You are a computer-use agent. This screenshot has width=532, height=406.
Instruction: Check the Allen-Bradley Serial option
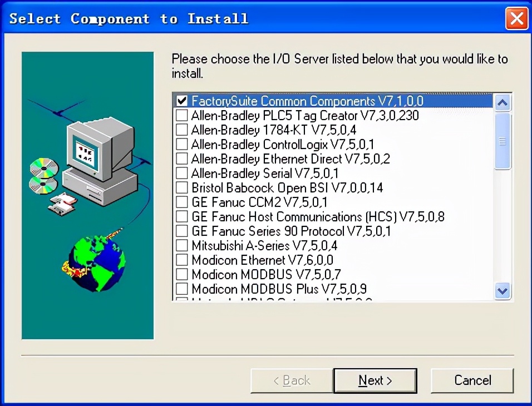coord(182,173)
